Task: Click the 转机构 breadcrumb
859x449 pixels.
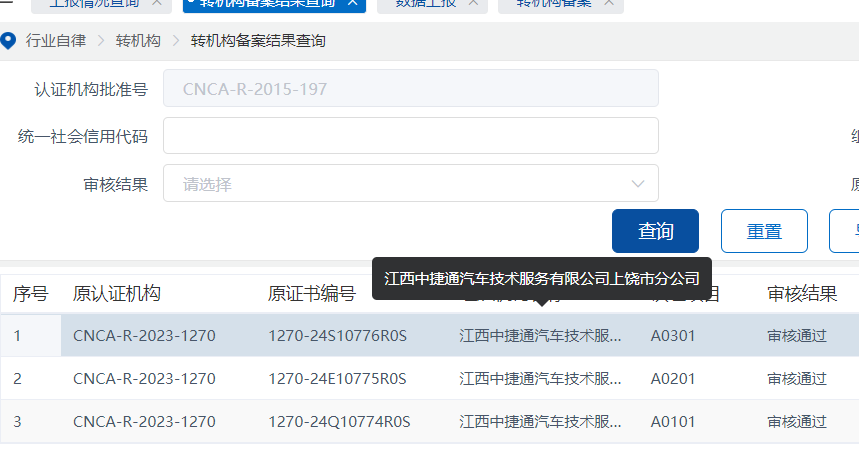Action: [x=138, y=41]
